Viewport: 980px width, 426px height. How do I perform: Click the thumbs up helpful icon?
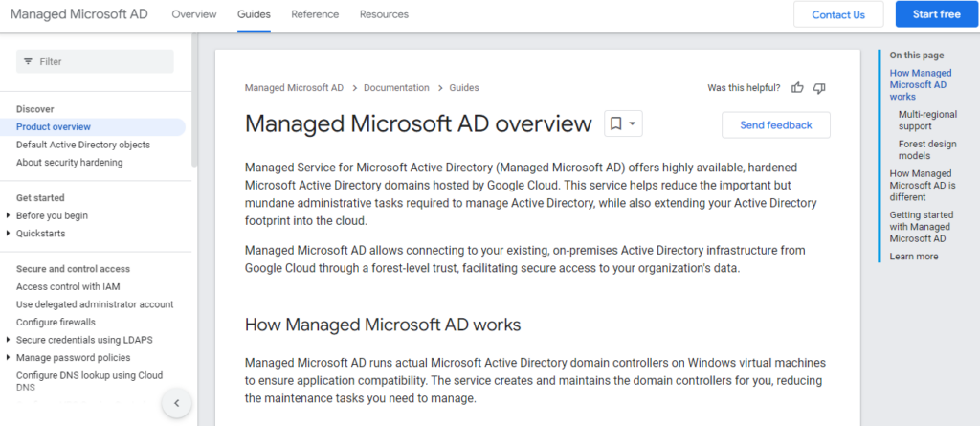(797, 87)
